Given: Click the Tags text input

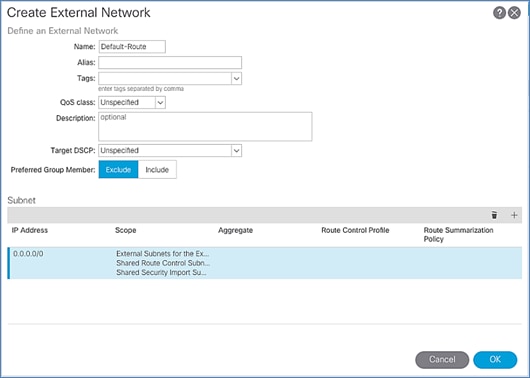Looking at the screenshot, I should [165, 78].
